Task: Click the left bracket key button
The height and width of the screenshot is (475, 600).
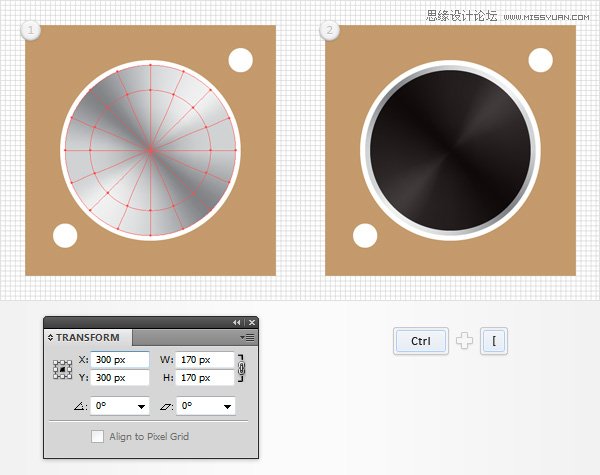Action: tap(494, 341)
